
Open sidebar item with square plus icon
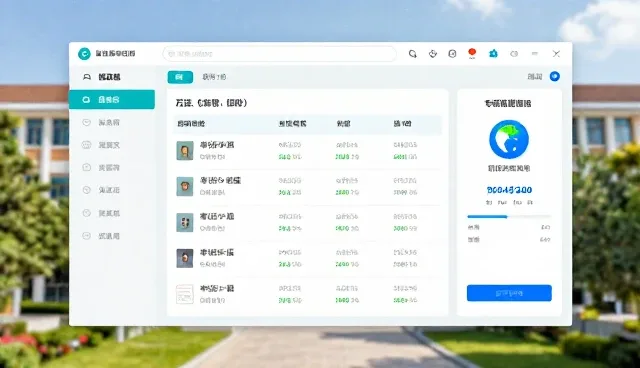point(101,167)
